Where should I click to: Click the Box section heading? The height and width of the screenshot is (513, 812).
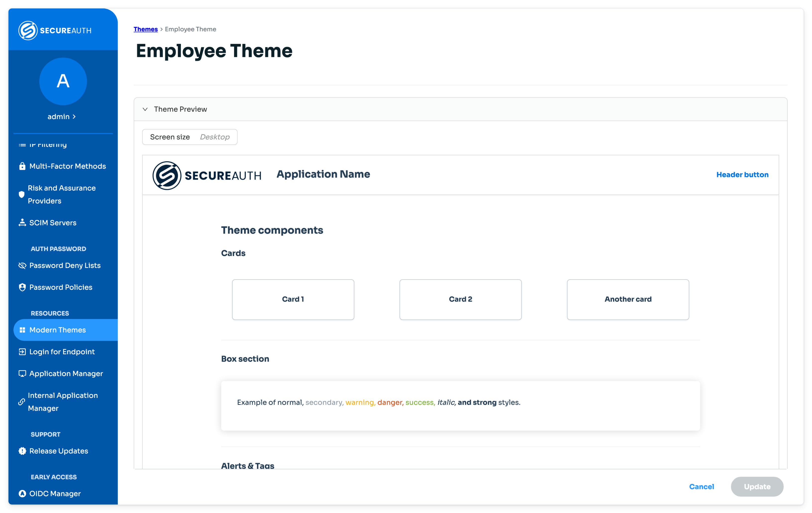[x=245, y=359]
